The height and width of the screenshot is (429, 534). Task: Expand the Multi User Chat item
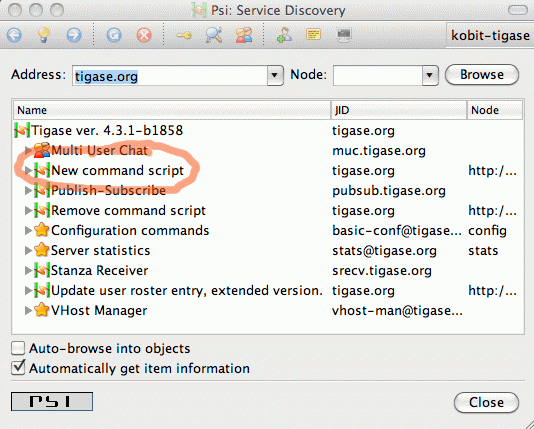click(x=28, y=150)
